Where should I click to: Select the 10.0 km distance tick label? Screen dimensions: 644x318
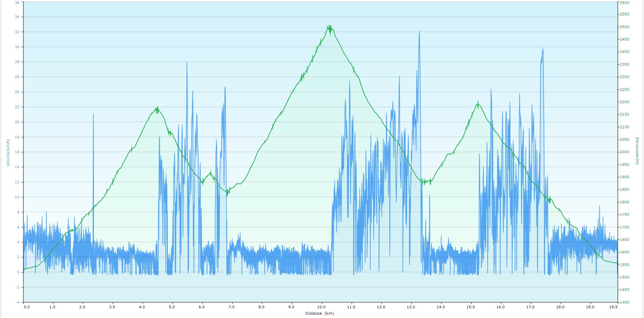point(321,307)
